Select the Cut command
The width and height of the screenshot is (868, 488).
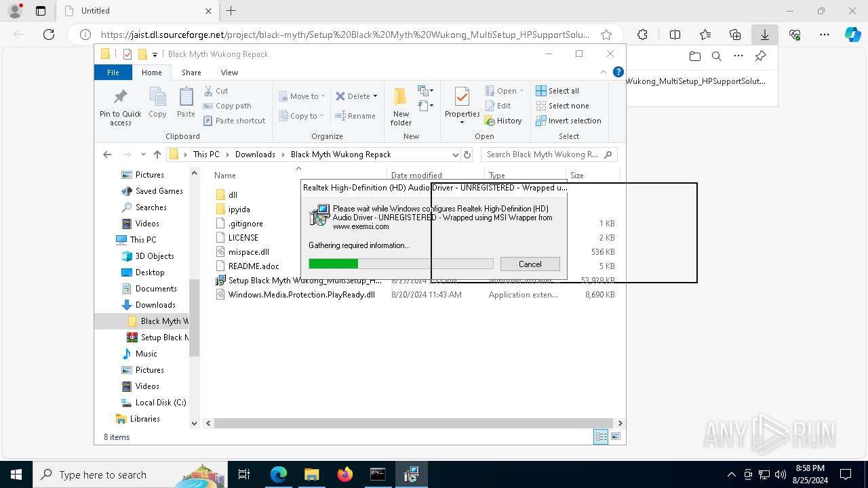(216, 91)
